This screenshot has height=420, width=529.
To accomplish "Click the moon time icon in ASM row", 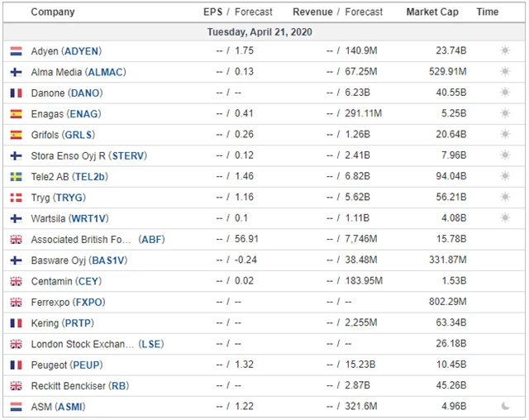I will point(505,407).
